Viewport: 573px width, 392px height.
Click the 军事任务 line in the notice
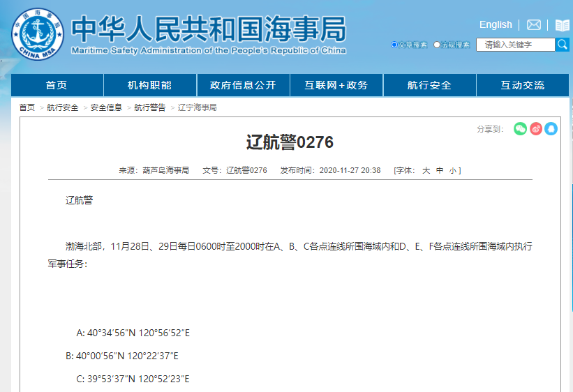68,264
